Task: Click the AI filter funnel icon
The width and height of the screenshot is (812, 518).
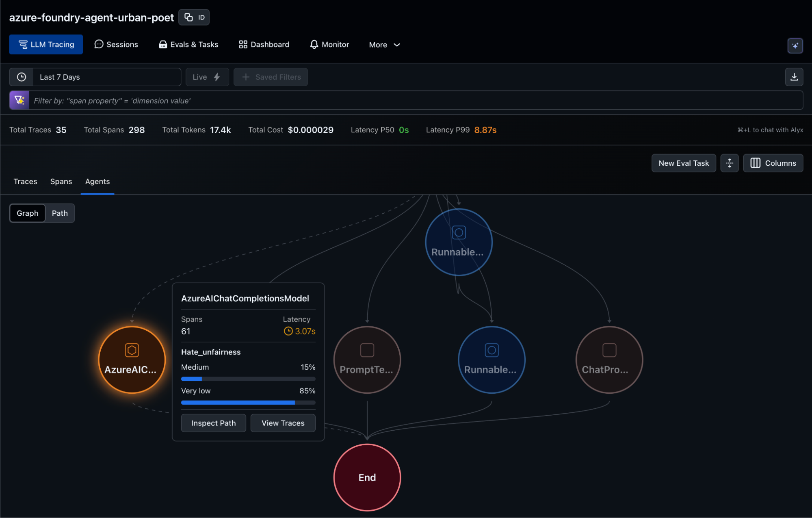Action: [19, 100]
